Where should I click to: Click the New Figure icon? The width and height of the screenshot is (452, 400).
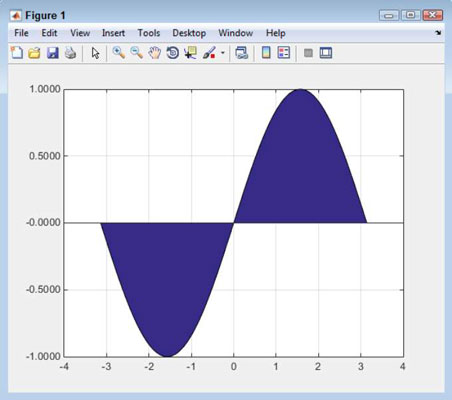17,53
